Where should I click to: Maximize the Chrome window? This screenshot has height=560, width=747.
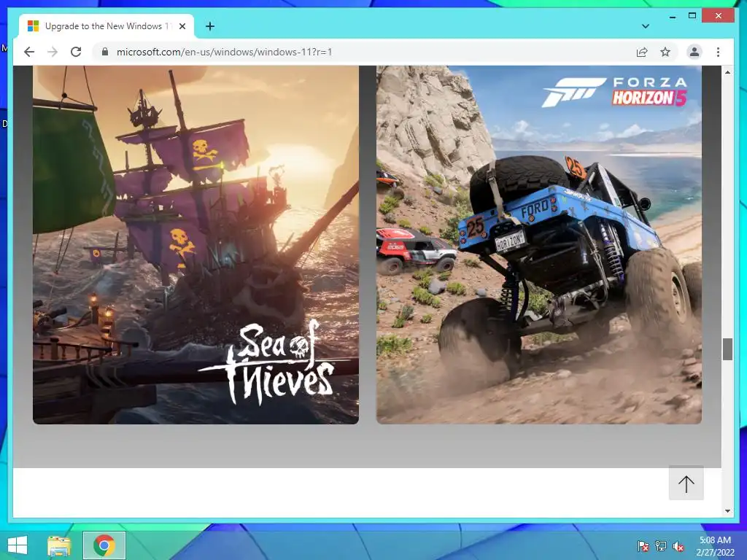[692, 16]
